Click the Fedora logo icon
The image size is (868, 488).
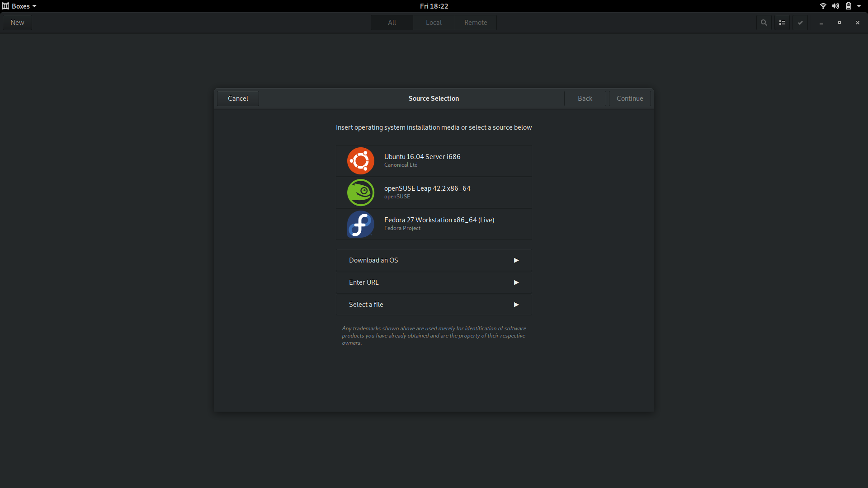coord(360,224)
